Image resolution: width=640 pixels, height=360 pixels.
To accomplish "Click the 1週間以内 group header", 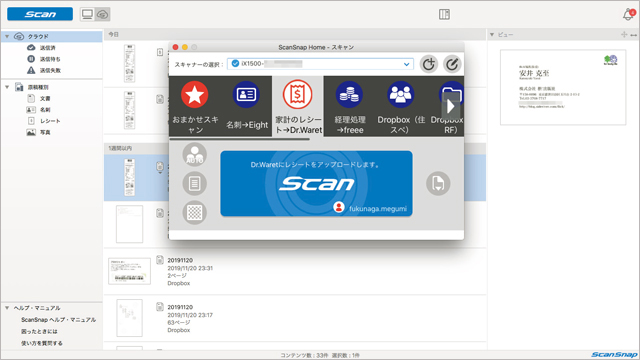I will [295, 148].
